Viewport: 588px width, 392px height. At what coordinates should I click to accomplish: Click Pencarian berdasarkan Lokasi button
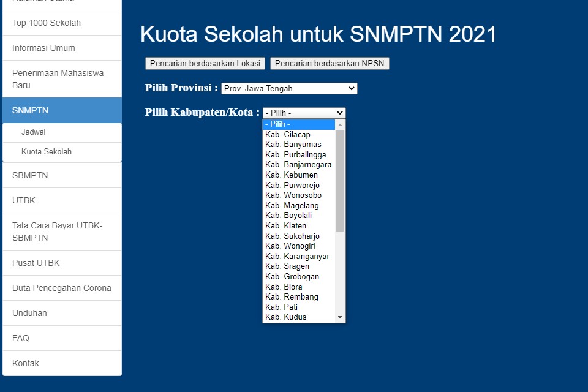(205, 64)
